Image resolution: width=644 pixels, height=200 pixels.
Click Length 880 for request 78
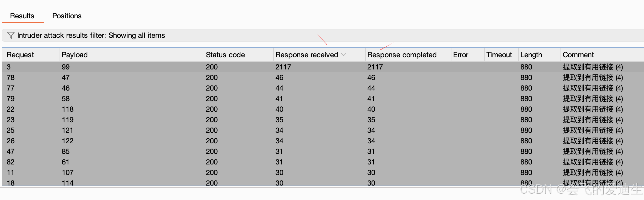(x=526, y=77)
